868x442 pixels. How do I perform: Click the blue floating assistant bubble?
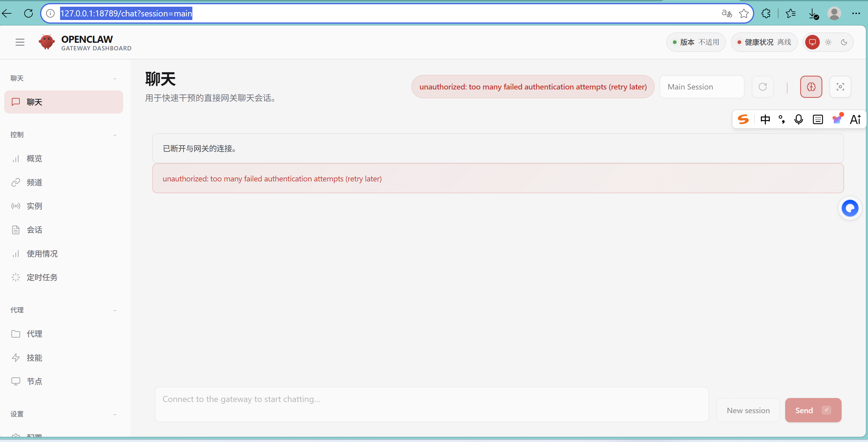coord(850,208)
